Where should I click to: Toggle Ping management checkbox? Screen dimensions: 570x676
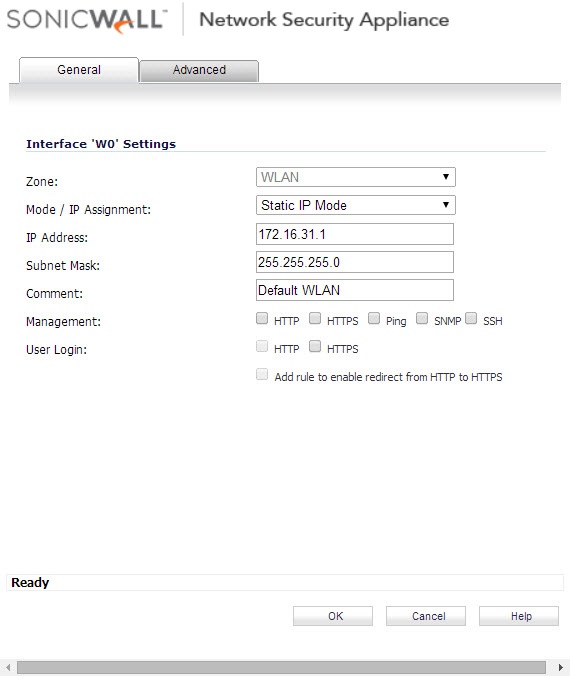[374, 319]
